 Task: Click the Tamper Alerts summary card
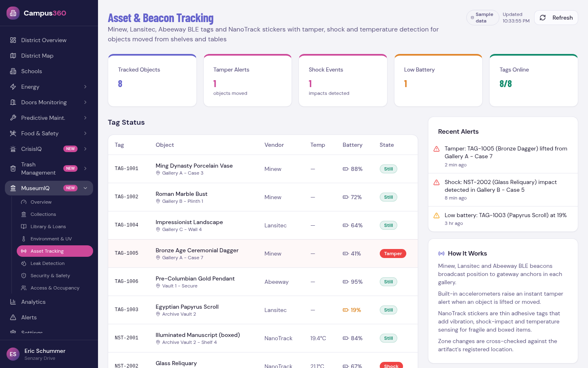click(247, 81)
